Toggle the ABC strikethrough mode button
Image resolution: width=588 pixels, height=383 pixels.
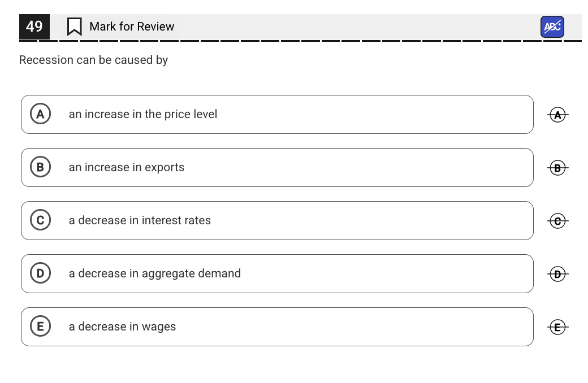point(552,27)
